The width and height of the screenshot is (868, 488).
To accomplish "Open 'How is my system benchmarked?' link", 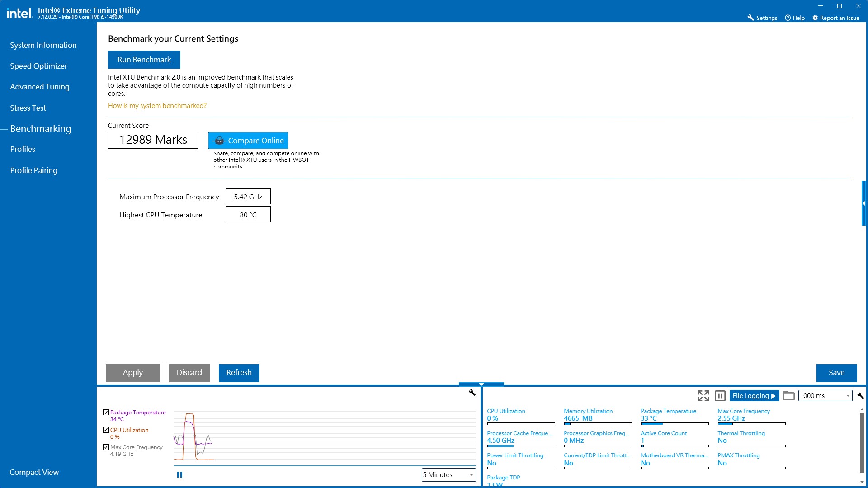I will (157, 106).
